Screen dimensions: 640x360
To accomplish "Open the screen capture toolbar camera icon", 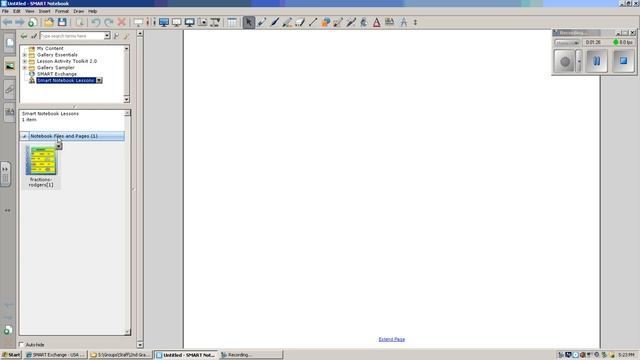I will 202,22.
